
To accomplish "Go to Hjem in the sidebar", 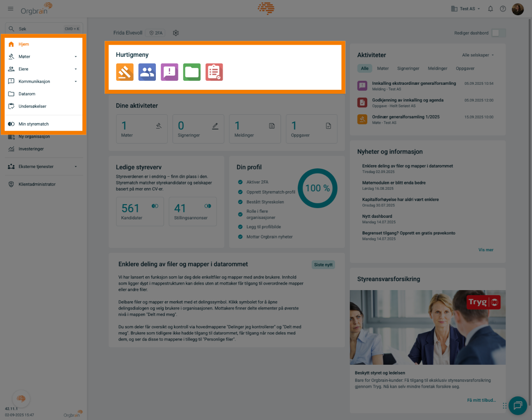I will click(x=44, y=44).
